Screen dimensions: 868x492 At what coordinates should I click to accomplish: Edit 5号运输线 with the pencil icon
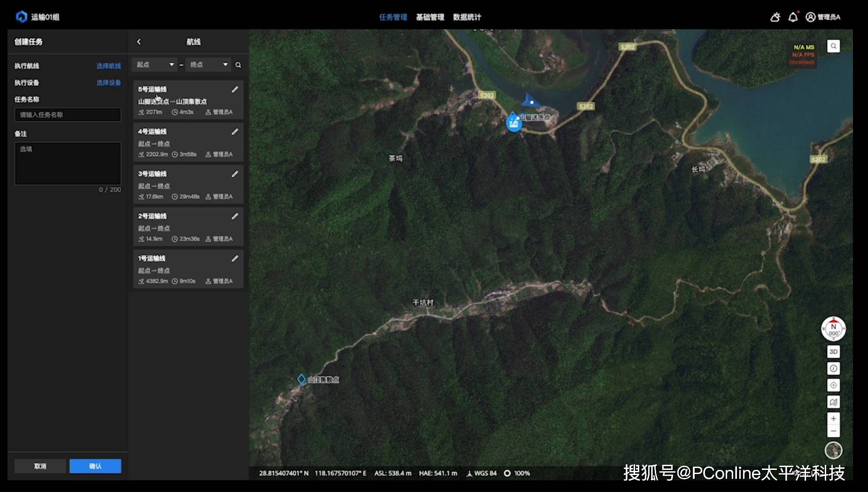click(x=235, y=89)
